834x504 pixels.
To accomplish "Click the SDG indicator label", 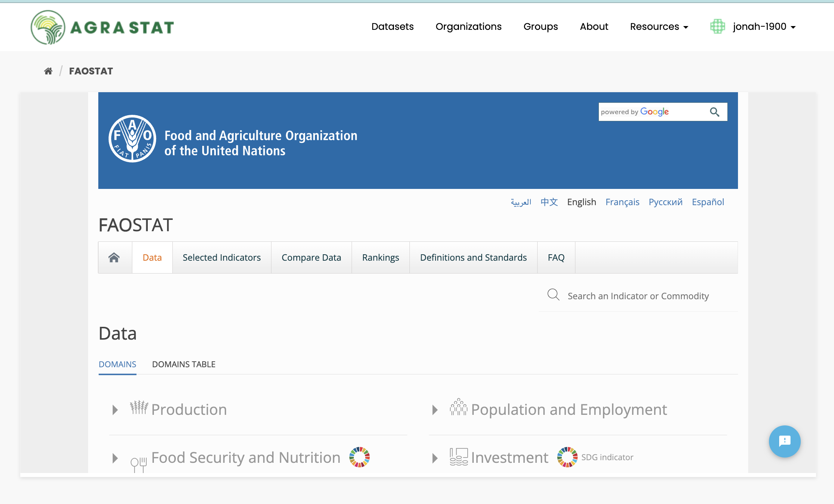I will 607,457.
